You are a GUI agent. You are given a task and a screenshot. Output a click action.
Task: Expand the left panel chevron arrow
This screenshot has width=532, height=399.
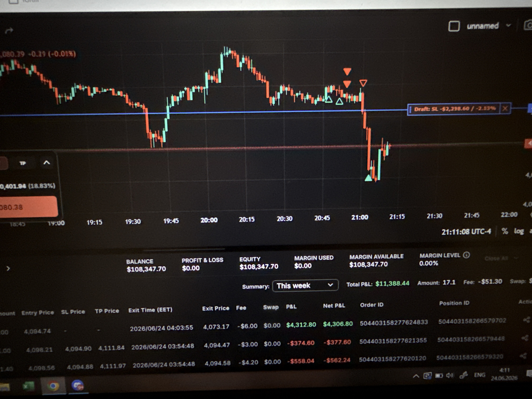8,268
